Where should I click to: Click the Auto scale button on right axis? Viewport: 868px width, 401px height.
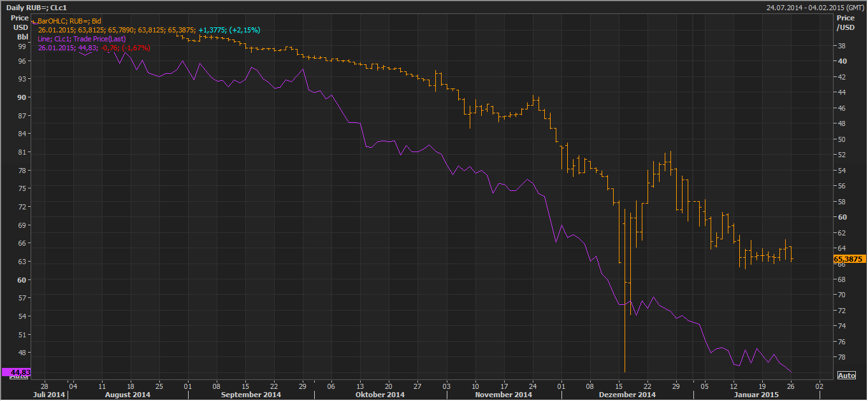846,376
